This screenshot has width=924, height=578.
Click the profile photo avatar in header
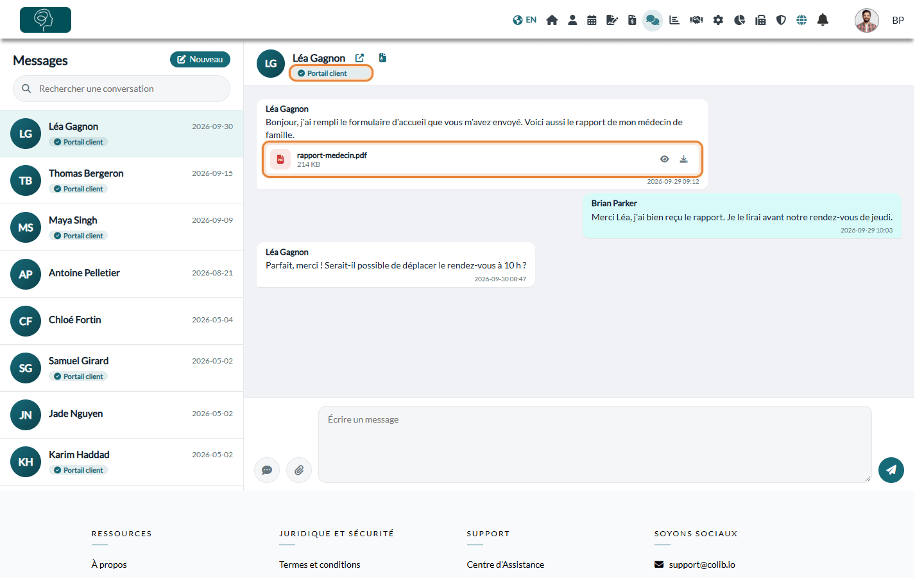coord(867,21)
